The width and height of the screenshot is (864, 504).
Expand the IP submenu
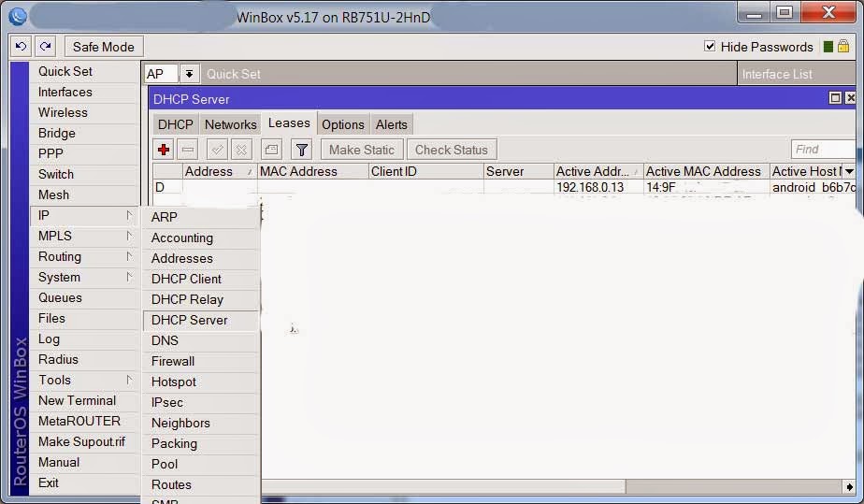[x=84, y=215]
